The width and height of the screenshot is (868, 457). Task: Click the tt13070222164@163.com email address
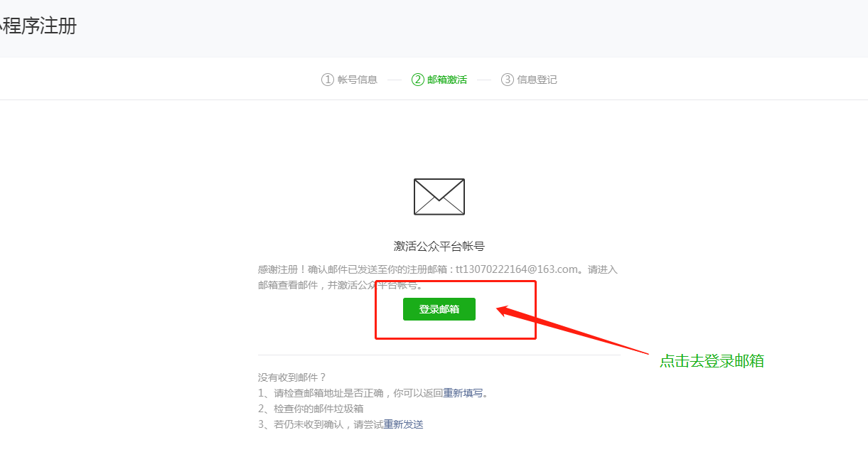517,269
